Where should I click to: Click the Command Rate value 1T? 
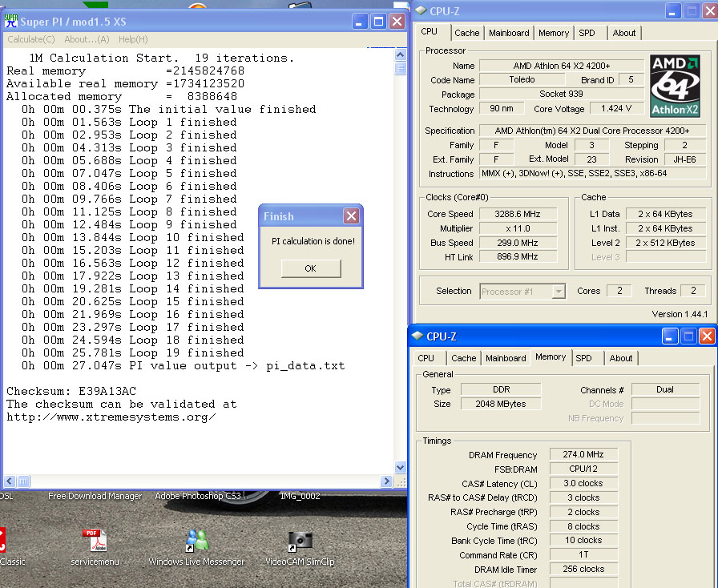(583, 554)
